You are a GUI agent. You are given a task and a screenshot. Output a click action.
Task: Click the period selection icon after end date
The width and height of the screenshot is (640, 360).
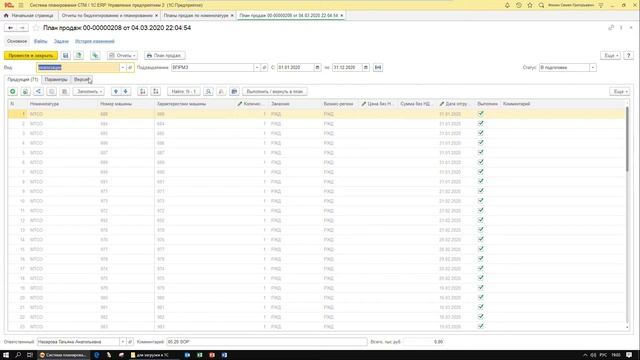pos(378,67)
